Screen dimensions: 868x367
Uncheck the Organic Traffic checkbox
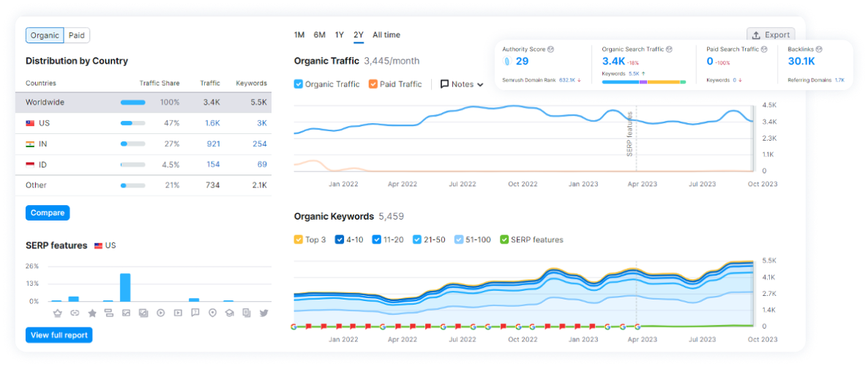(299, 84)
